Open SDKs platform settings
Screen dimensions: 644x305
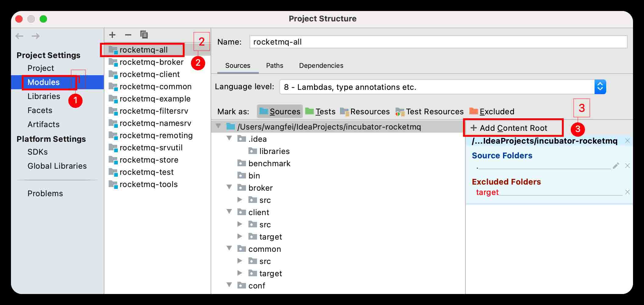point(38,152)
